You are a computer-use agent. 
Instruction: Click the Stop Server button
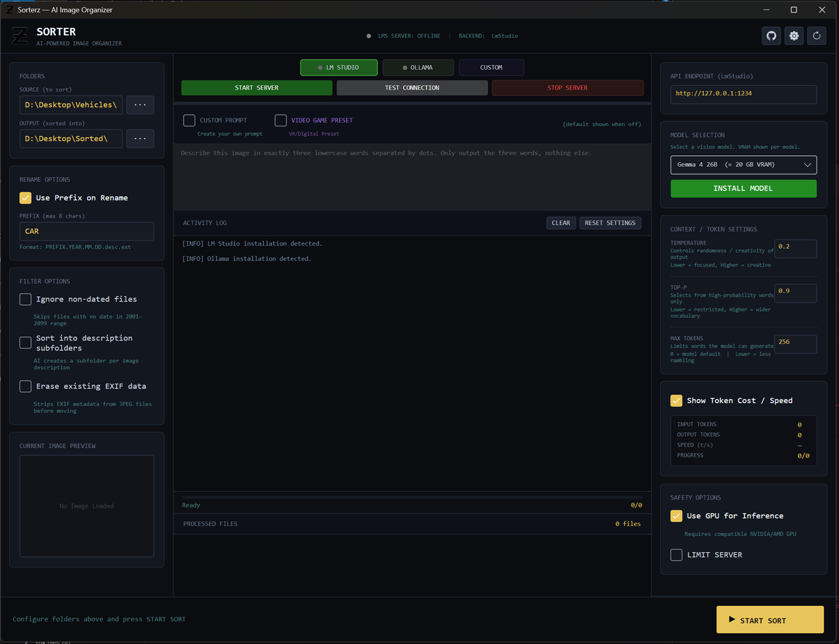pyautogui.click(x=567, y=88)
